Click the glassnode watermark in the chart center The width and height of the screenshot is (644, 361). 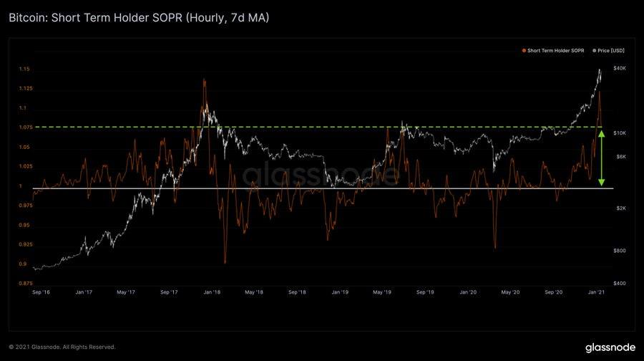tap(321, 175)
